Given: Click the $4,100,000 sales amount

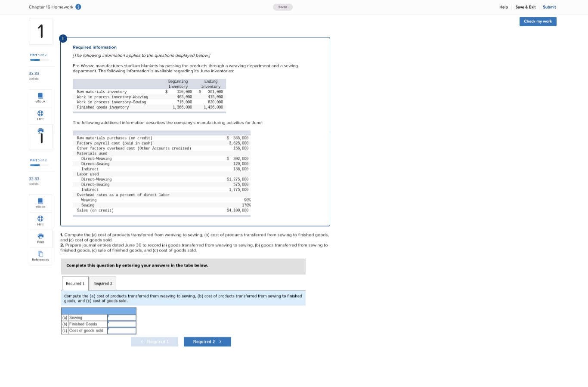Looking at the screenshot, I should (x=238, y=211).
